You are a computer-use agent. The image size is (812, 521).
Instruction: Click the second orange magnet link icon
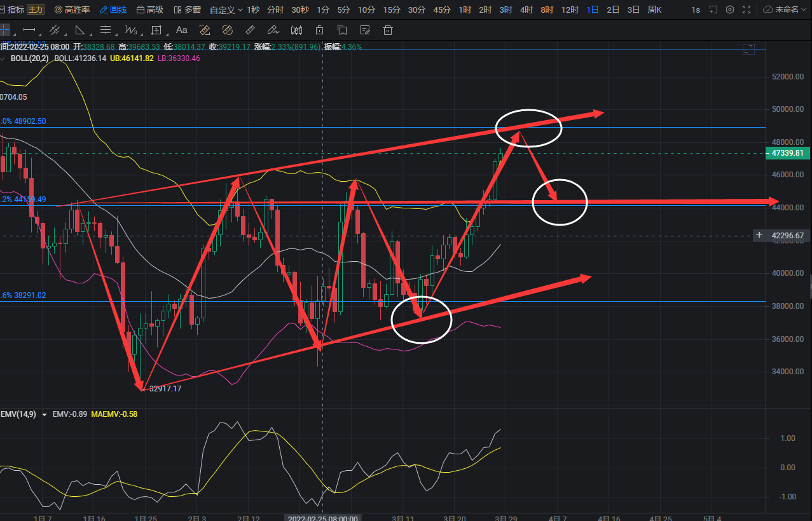228,30
